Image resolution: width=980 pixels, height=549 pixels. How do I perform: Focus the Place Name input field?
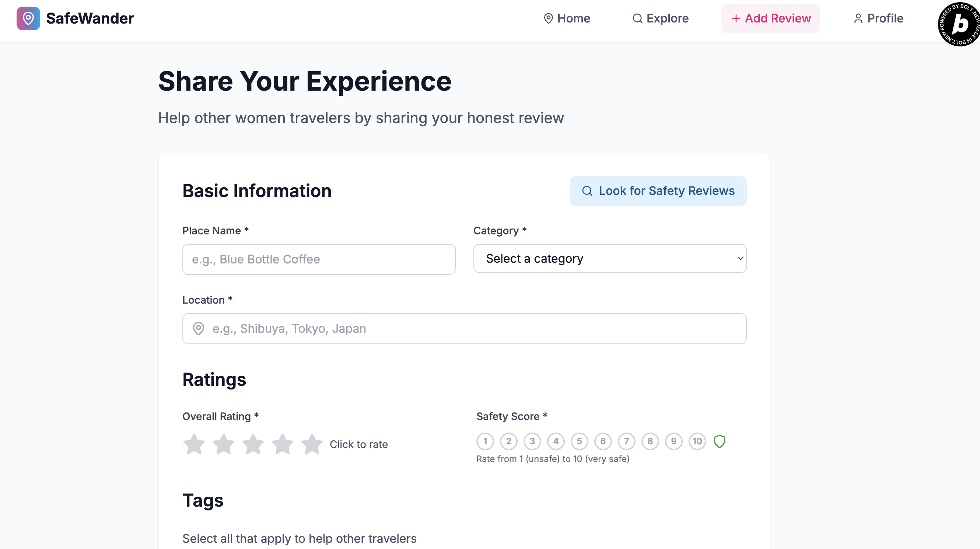[x=319, y=259]
